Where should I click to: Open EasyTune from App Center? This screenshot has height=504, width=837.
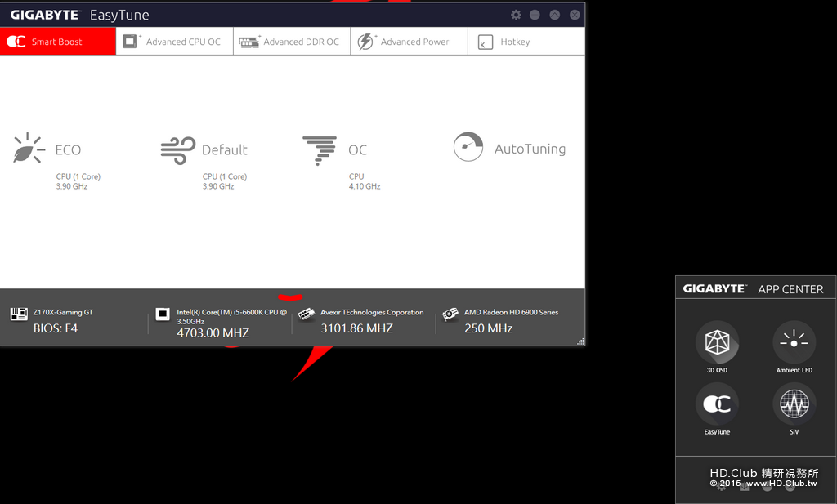717,404
